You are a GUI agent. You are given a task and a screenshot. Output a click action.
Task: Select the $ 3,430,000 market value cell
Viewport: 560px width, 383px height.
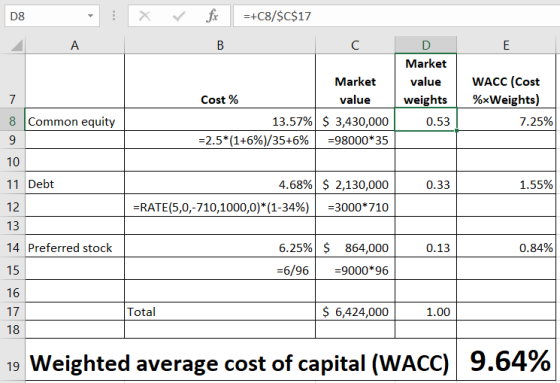(x=355, y=119)
